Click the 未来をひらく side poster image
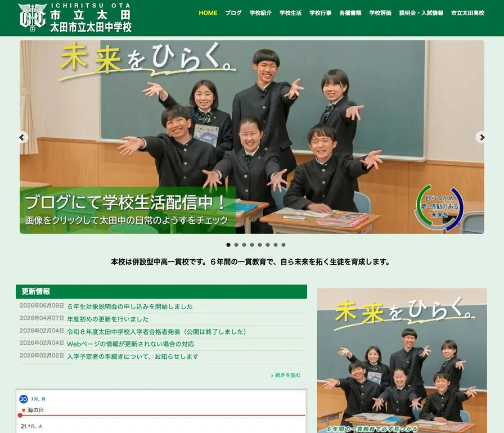Viewport: 504px width, 433px height. (x=402, y=360)
